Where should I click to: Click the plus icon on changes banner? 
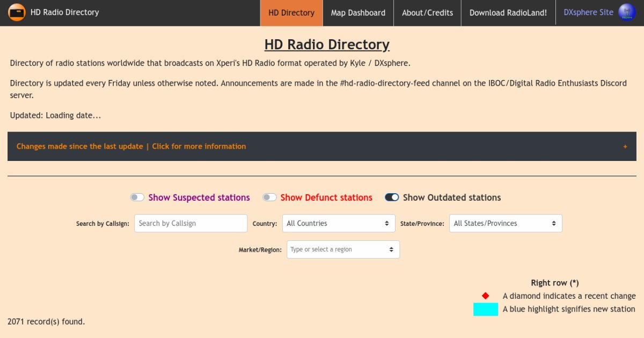tap(625, 146)
